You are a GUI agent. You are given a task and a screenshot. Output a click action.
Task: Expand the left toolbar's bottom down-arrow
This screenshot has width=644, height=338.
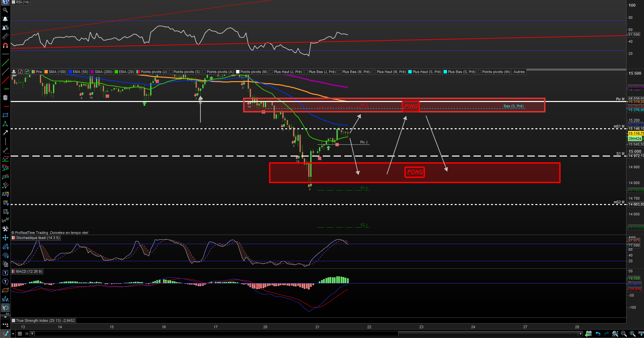pyautogui.click(x=5, y=317)
